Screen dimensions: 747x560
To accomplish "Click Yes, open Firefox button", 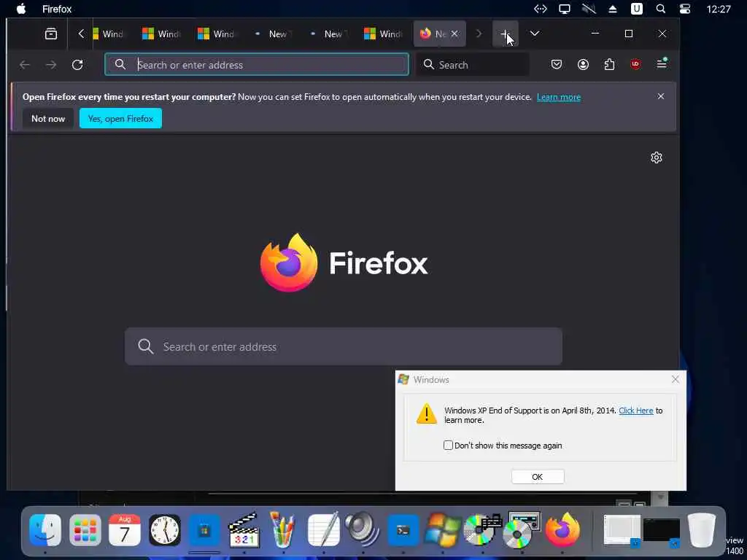I will click(x=120, y=119).
